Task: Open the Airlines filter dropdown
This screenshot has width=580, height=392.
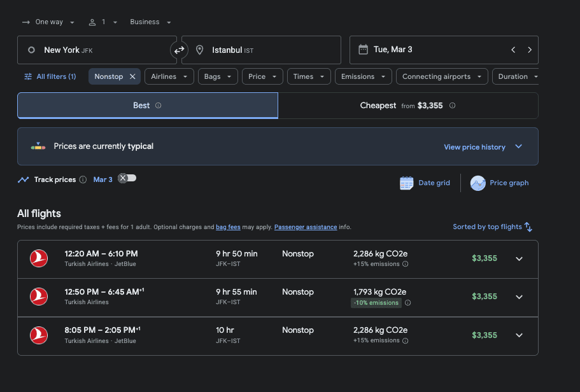Action: point(169,76)
